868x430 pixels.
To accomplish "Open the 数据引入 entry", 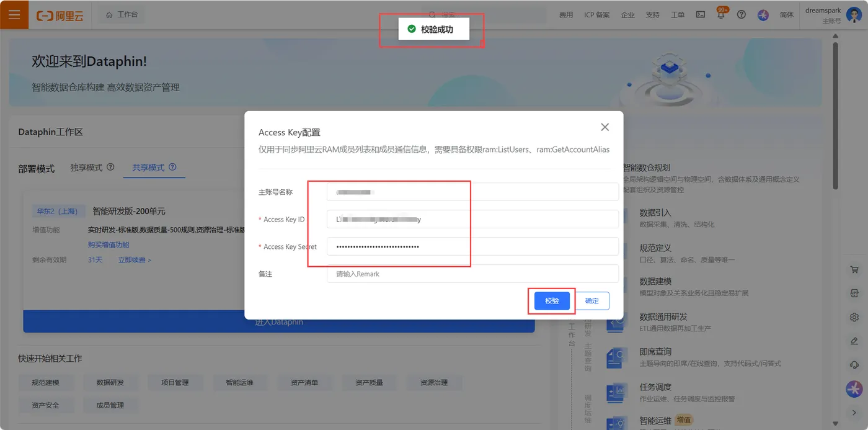I will 655,213.
